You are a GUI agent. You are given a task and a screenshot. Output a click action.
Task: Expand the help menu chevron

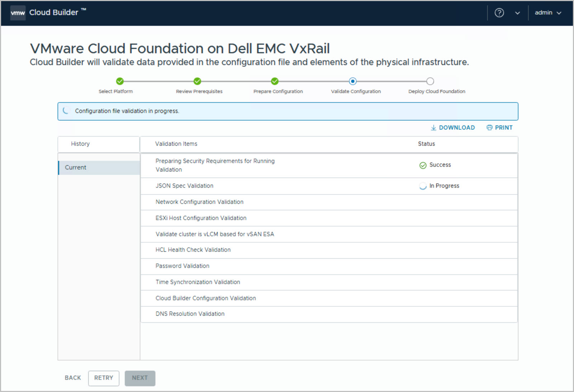[517, 13]
